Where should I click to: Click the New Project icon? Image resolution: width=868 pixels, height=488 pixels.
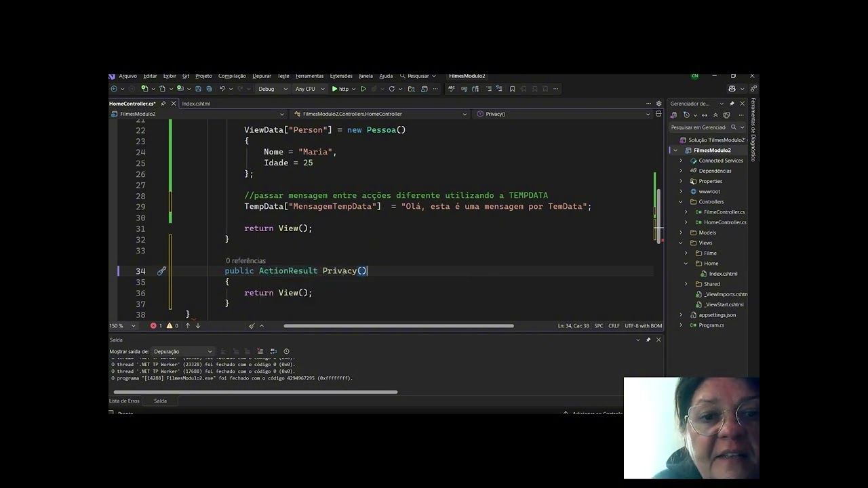144,89
